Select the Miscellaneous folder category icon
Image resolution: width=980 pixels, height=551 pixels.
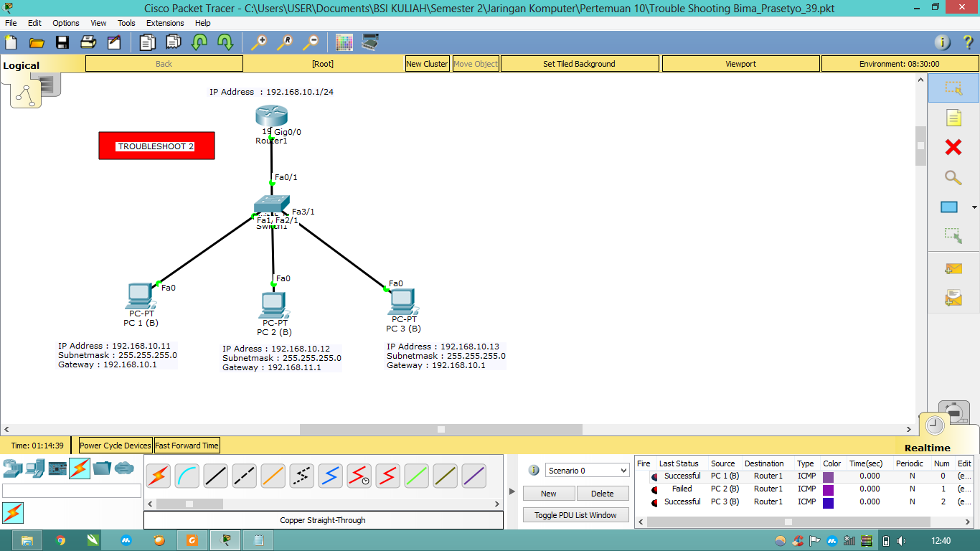click(x=102, y=468)
